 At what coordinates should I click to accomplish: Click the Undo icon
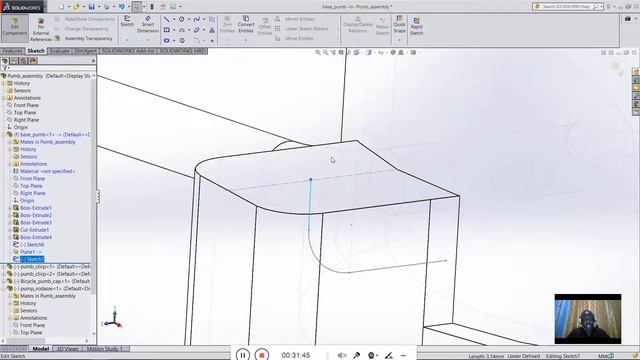point(122,7)
